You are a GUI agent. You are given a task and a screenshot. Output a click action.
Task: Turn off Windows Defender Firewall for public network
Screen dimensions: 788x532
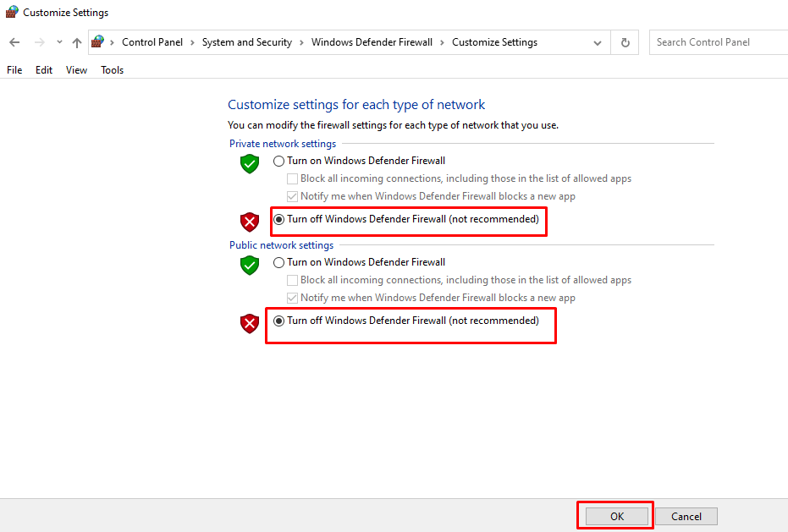279,321
